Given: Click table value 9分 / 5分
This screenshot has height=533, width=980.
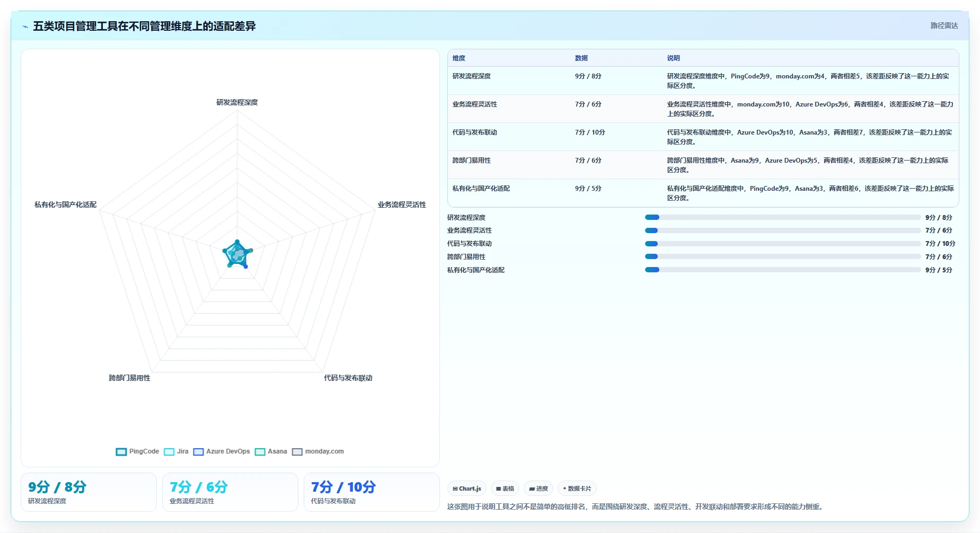Looking at the screenshot, I should [x=588, y=189].
